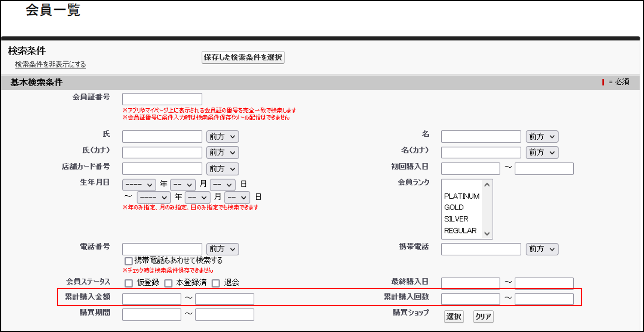Screen dimensions: 644x332
Task: Click the 累計購入回数 minimum field
Action: tap(470, 299)
